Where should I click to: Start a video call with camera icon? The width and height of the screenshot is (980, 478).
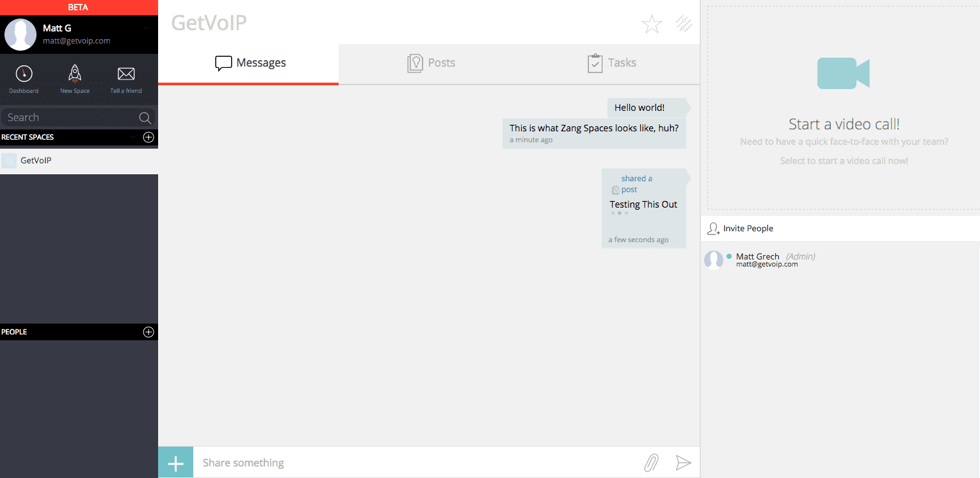click(x=843, y=73)
